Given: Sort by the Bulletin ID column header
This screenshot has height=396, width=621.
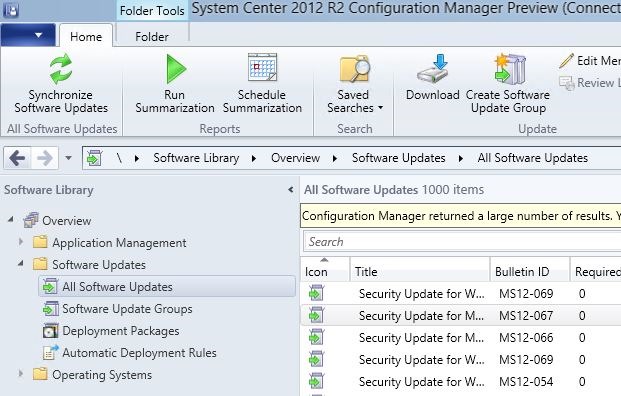Looking at the screenshot, I should point(530,269).
